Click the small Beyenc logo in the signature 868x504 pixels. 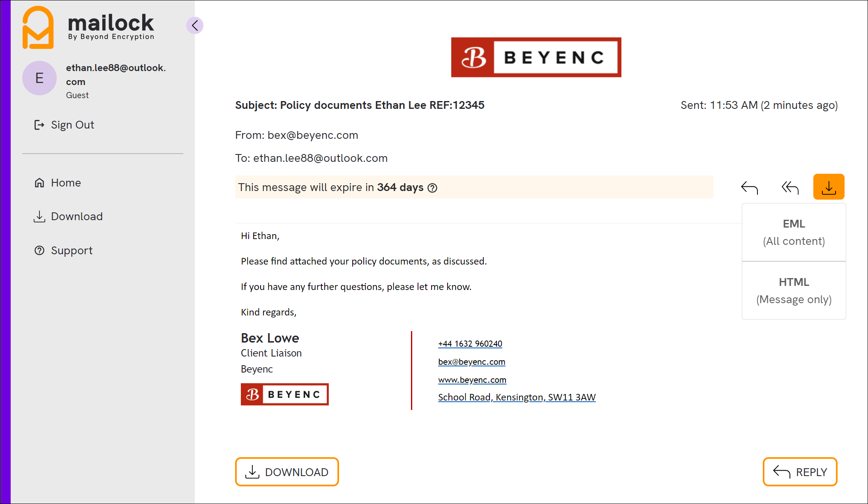tap(285, 394)
